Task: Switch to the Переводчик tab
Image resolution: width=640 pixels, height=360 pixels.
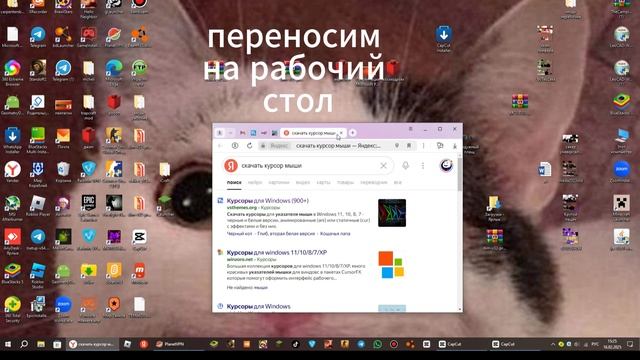Action: tap(373, 182)
